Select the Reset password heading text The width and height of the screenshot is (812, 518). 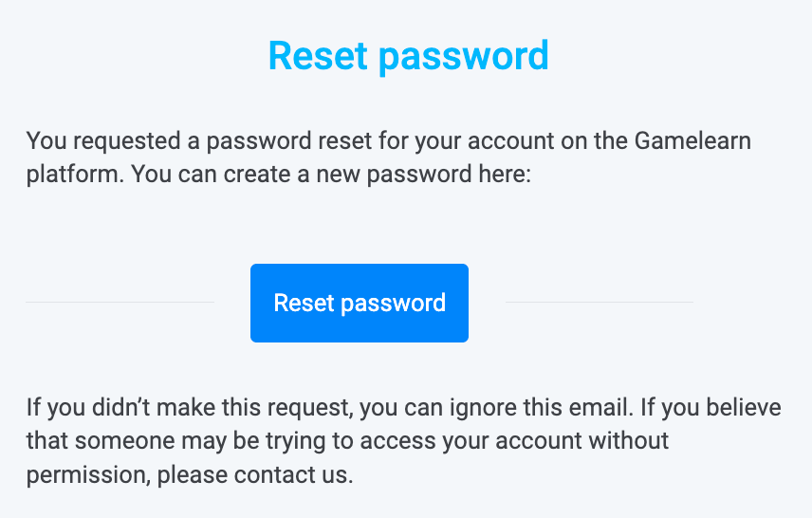[409, 57]
